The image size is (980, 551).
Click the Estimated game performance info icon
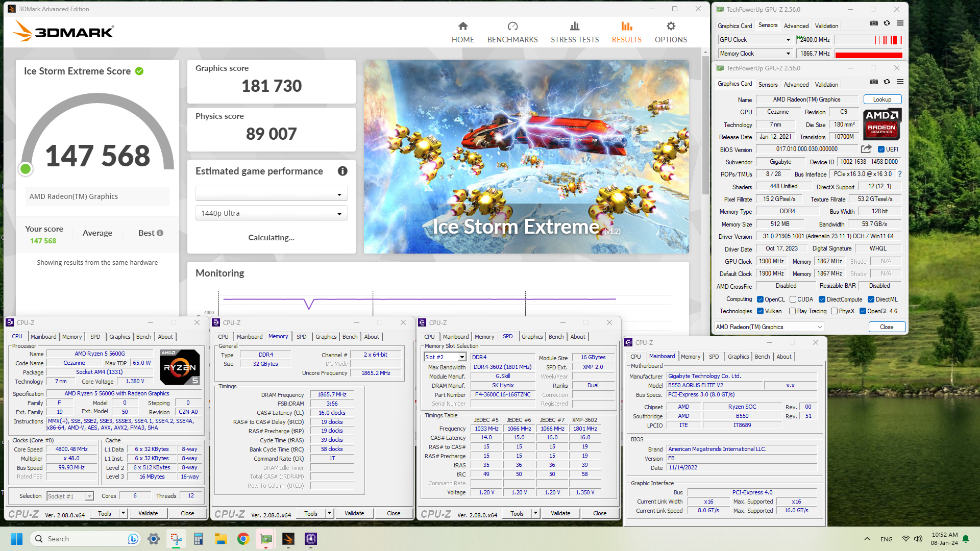[342, 171]
